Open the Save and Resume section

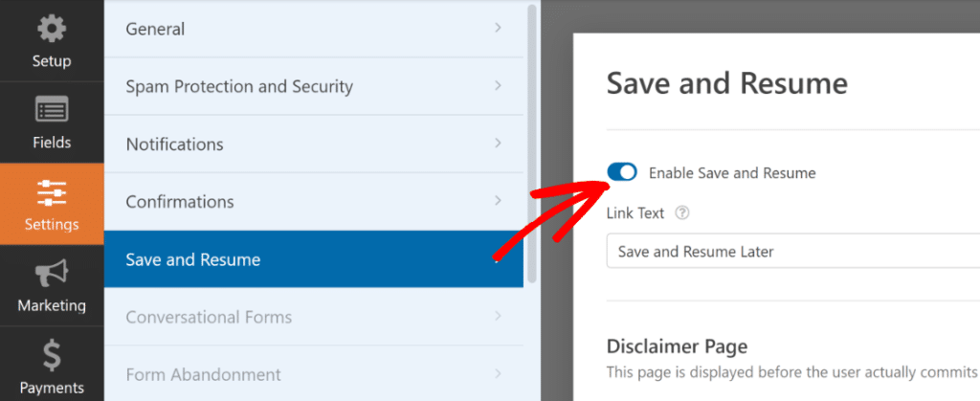193,259
